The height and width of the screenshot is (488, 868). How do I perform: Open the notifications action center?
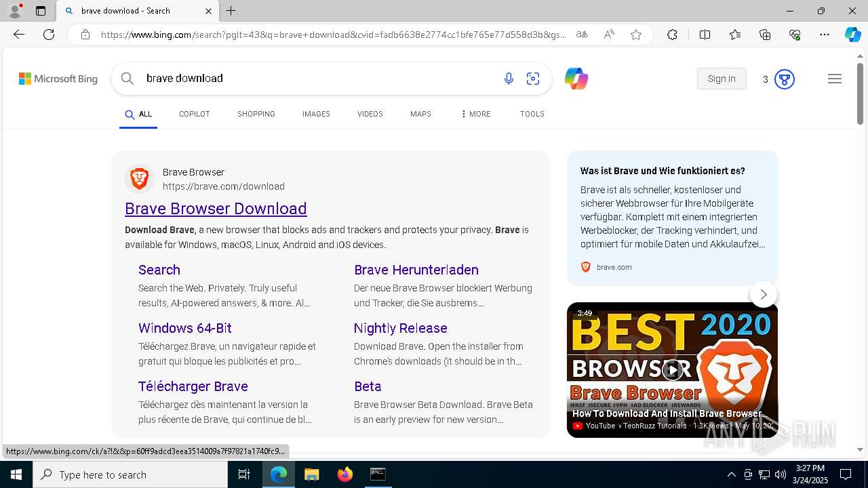846,474
